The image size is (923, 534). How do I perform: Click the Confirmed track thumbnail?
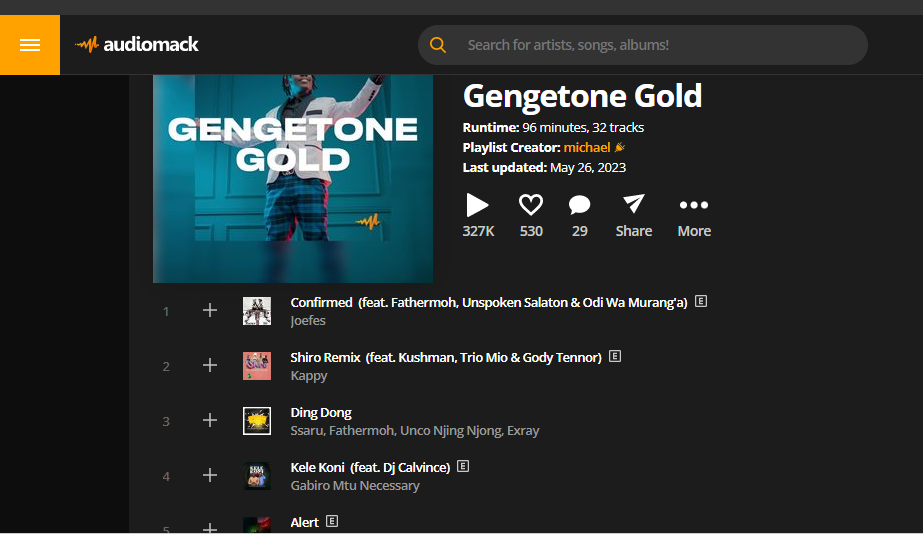(257, 311)
